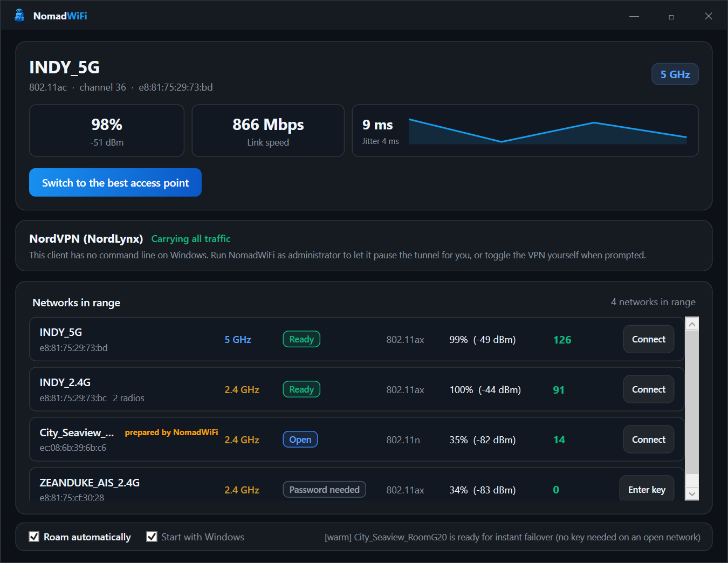Click Switch to the best access point
The image size is (728, 563).
115,182
